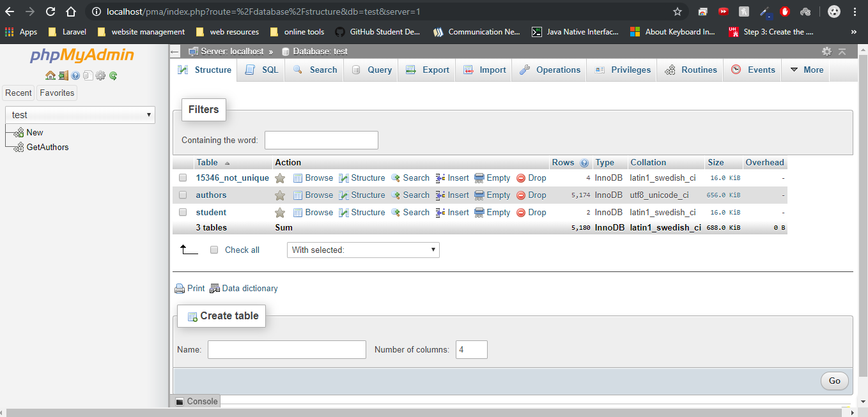This screenshot has width=868, height=417.
Task: Tick the Check all checkbox
Action: (x=214, y=250)
